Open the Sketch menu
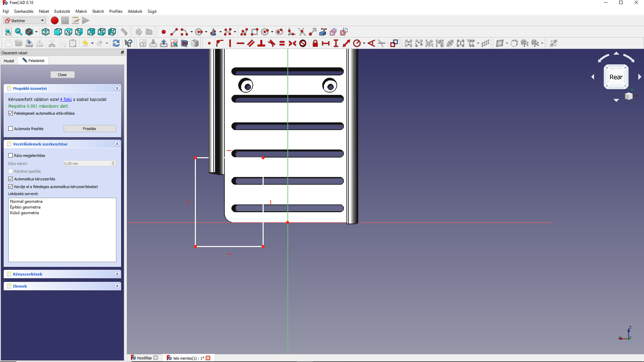The width and height of the screenshot is (644, 362). pyautogui.click(x=98, y=11)
